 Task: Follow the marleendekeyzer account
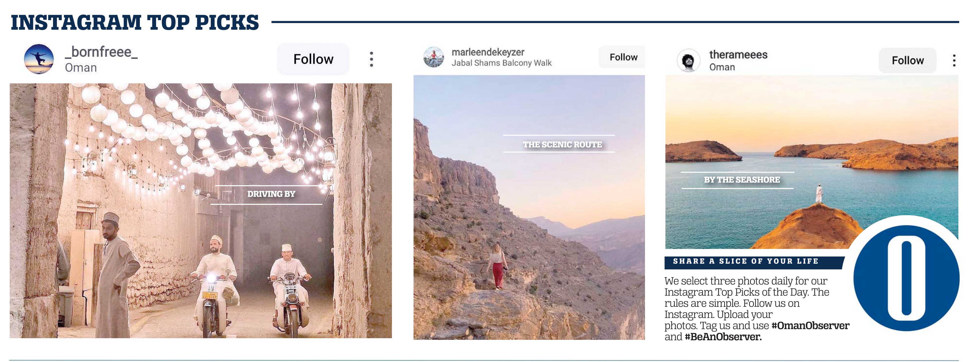point(623,57)
